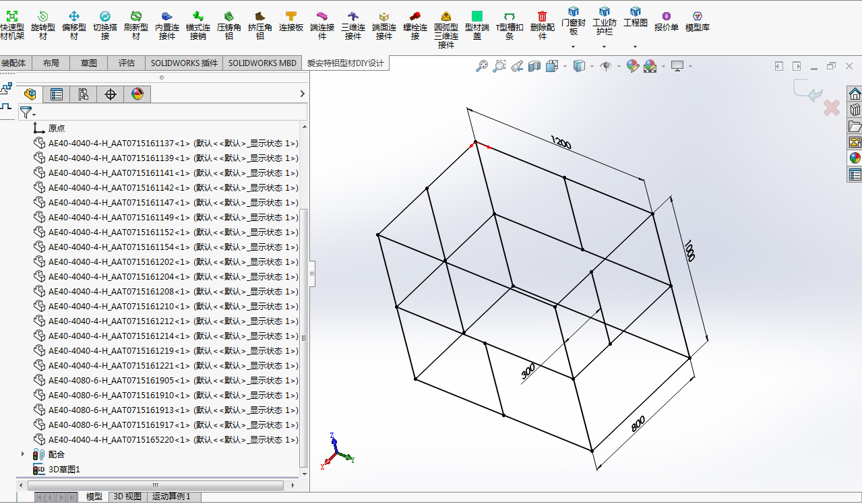Open the 3D 视图 bottom tab
Image resolution: width=862 pixels, height=504 pixels.
(x=127, y=497)
